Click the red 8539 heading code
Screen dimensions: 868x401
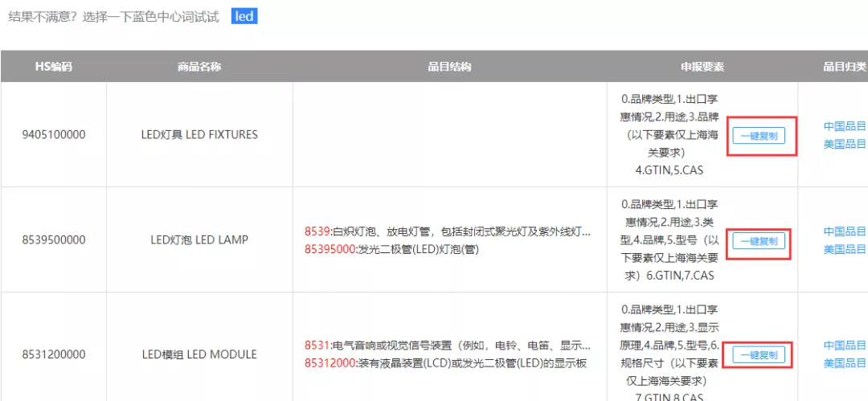315,231
